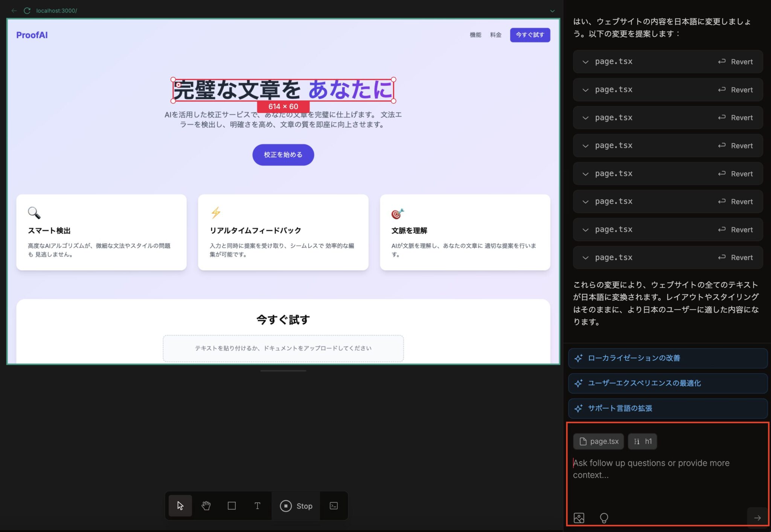Stop the running preview with the Stop control
771x532 pixels.
pyautogui.click(x=296, y=506)
